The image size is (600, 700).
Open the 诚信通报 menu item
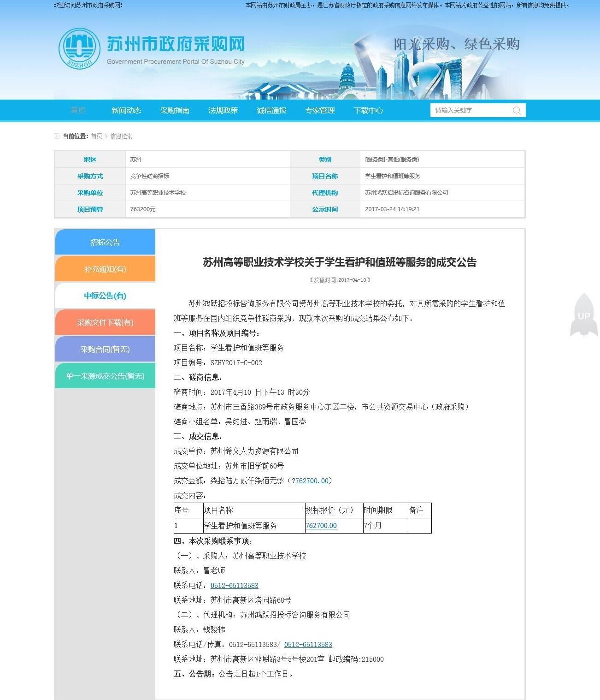(x=271, y=110)
